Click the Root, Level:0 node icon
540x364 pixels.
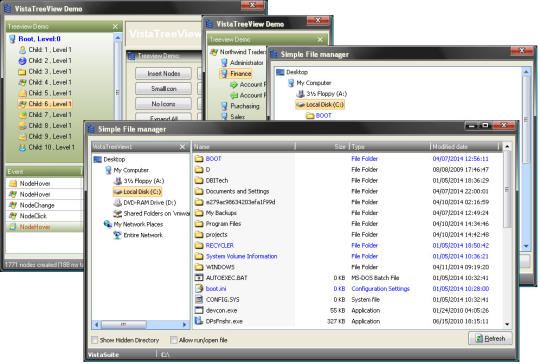12,39
